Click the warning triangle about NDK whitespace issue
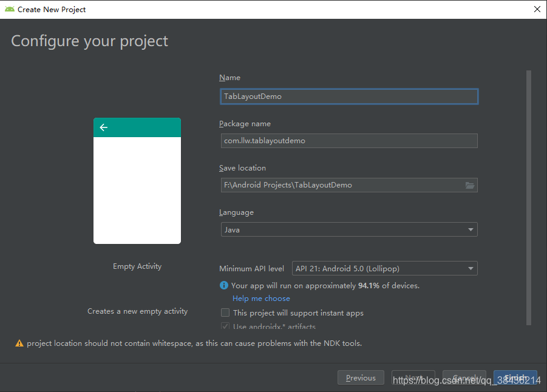This screenshot has height=392, width=547. [x=19, y=343]
